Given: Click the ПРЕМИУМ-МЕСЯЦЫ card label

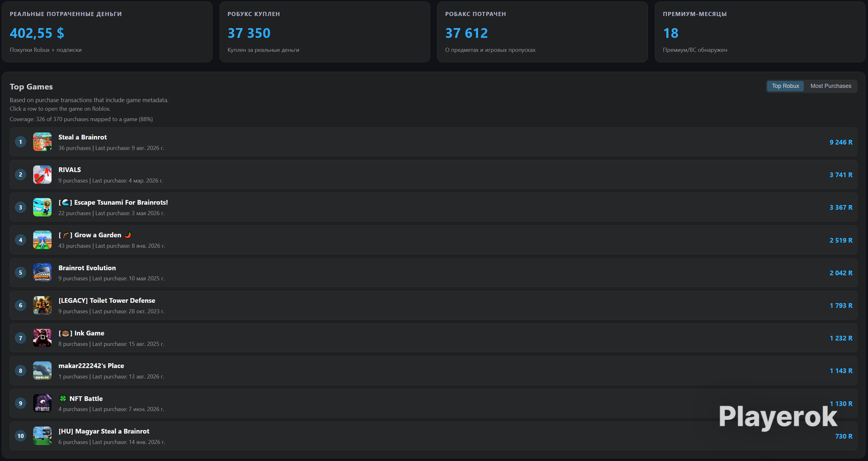Looking at the screenshot, I should pos(695,14).
